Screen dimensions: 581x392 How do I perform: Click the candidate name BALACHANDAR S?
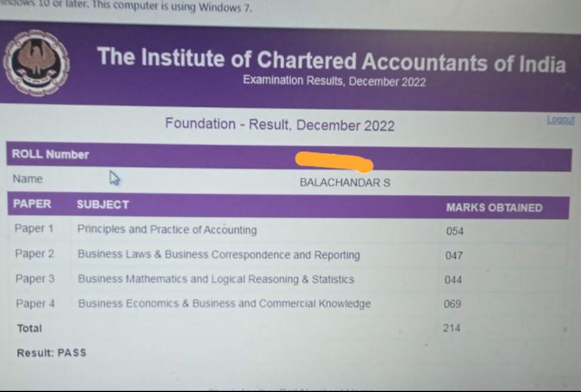click(x=345, y=182)
